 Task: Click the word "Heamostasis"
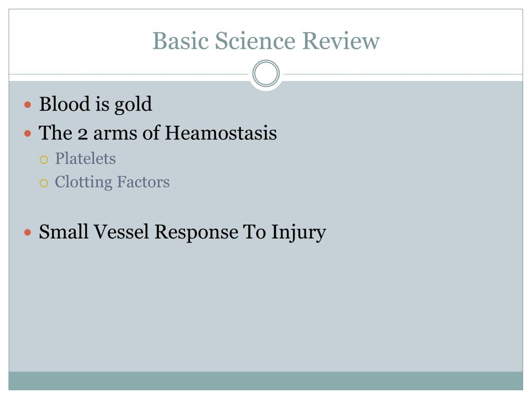[x=221, y=133]
